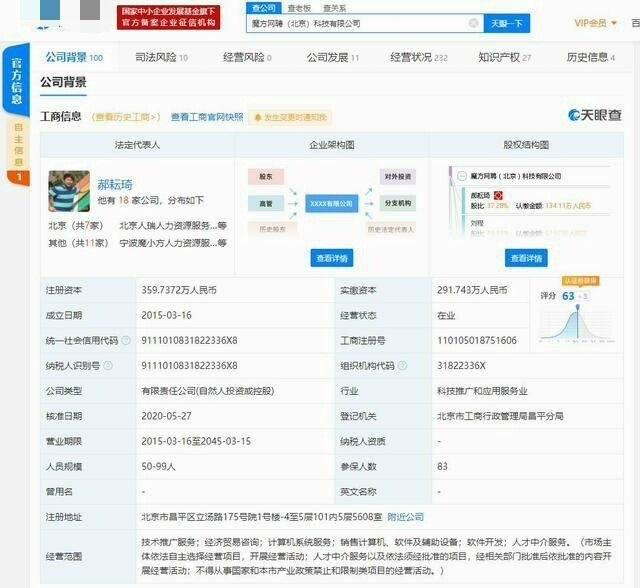Click the 天眼一下 search button
The image size is (640, 588).
click(507, 23)
